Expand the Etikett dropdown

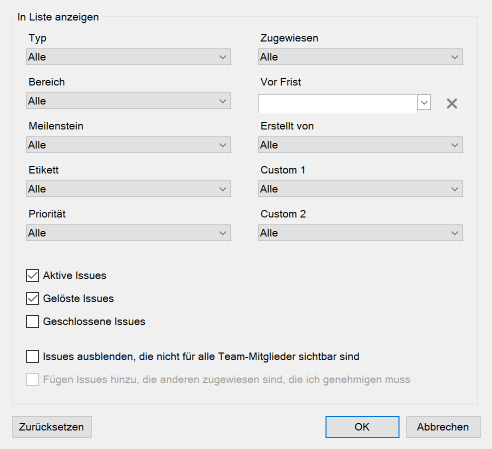coord(128,189)
